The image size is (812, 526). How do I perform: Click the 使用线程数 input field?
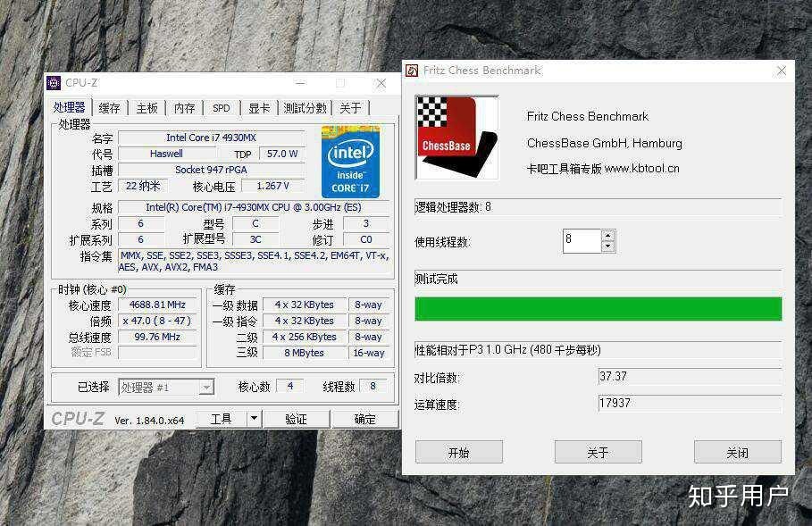[x=582, y=241]
